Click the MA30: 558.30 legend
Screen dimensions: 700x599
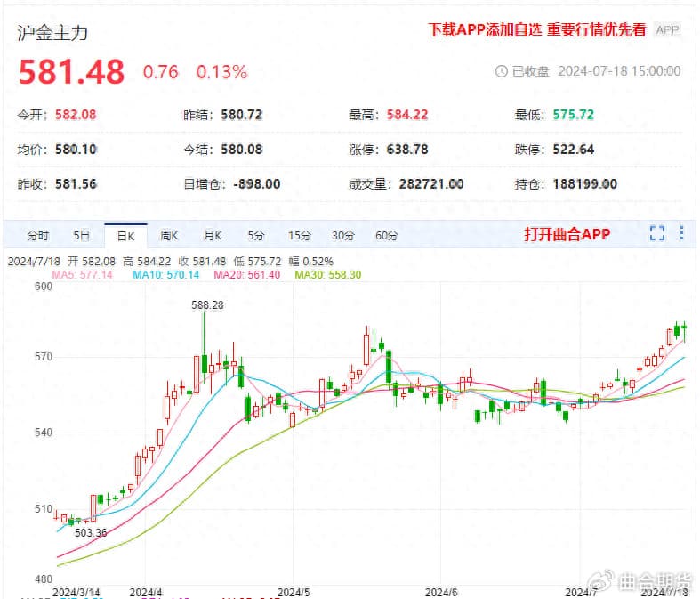click(328, 275)
